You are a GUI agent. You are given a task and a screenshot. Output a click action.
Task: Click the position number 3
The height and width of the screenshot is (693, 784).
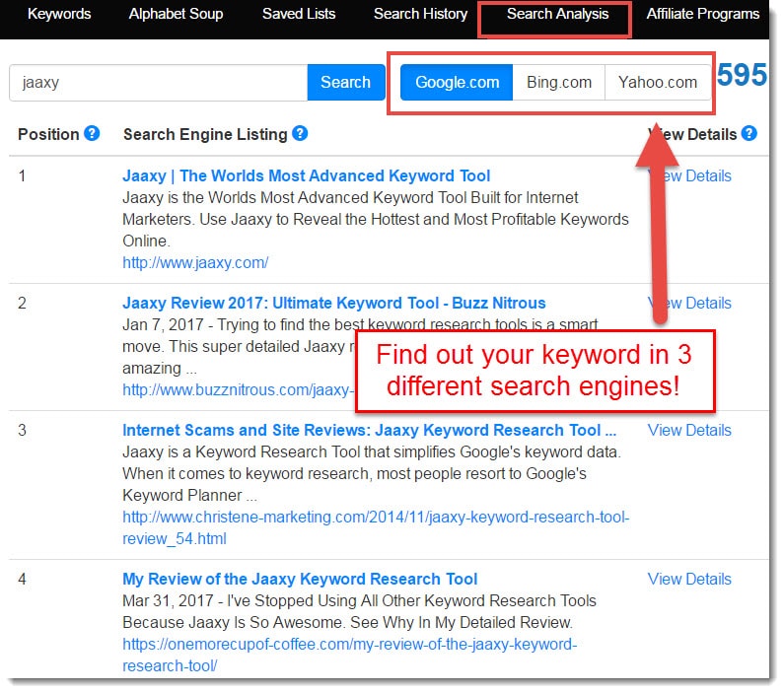point(22,431)
